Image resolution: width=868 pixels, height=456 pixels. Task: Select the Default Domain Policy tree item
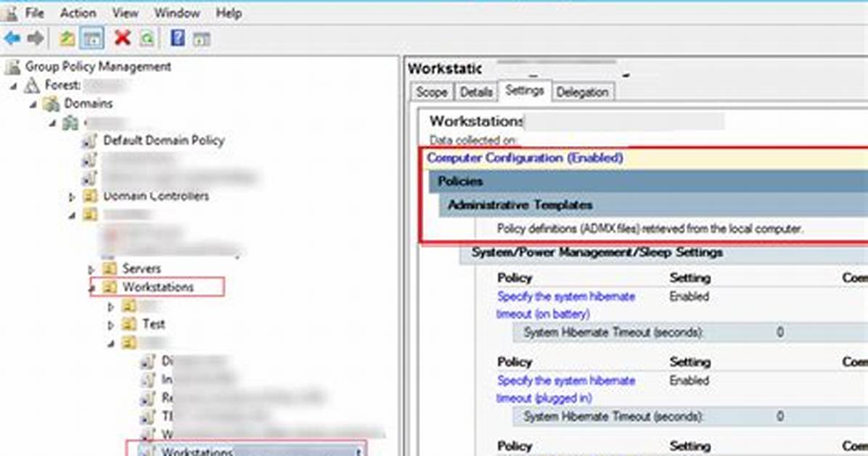164,140
